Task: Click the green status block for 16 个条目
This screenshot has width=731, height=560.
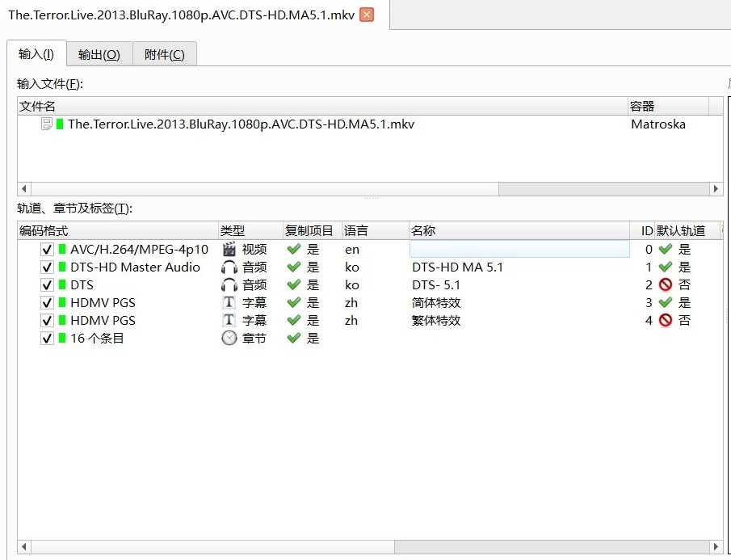Action: (62, 338)
